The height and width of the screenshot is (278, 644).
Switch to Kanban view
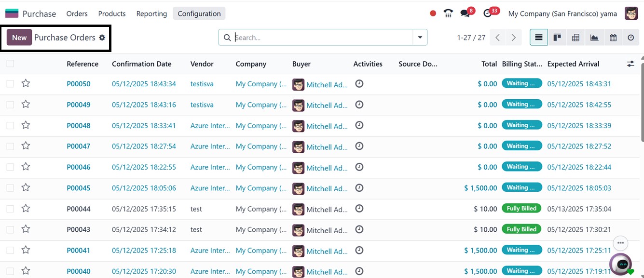pos(557,38)
